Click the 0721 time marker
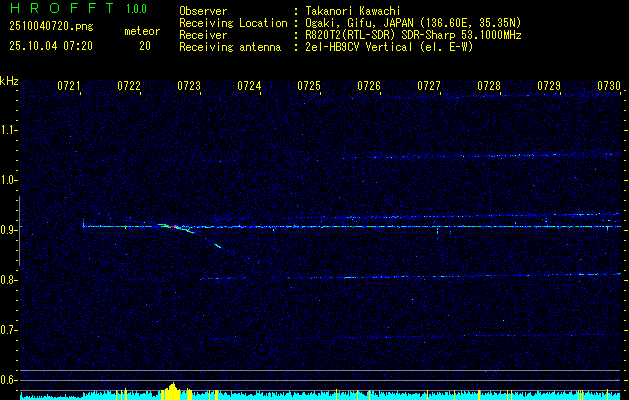The image size is (629, 400). point(69,86)
